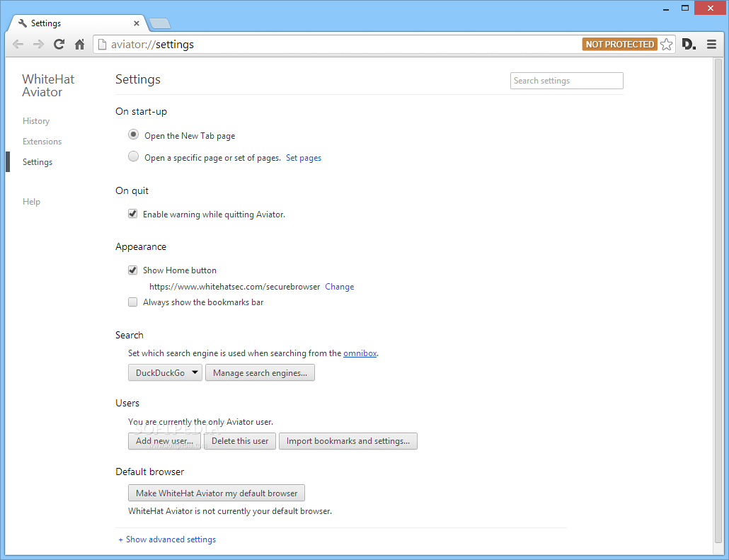The height and width of the screenshot is (560, 729).
Task: Click the Set pages link
Action: pos(304,158)
